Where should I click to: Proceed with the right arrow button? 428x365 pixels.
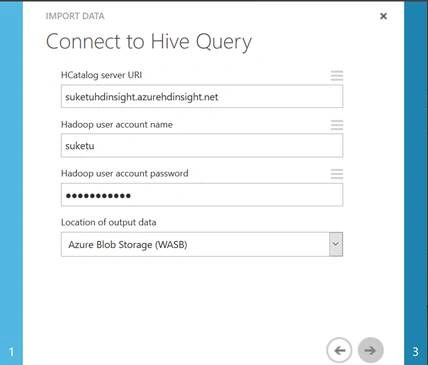click(x=370, y=350)
